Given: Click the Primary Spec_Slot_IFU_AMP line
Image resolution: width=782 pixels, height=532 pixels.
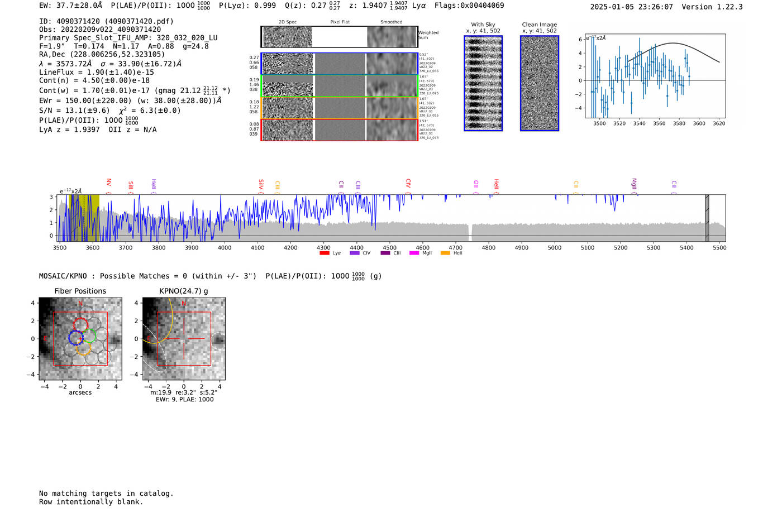Looking at the screenshot, I should [x=128, y=38].
